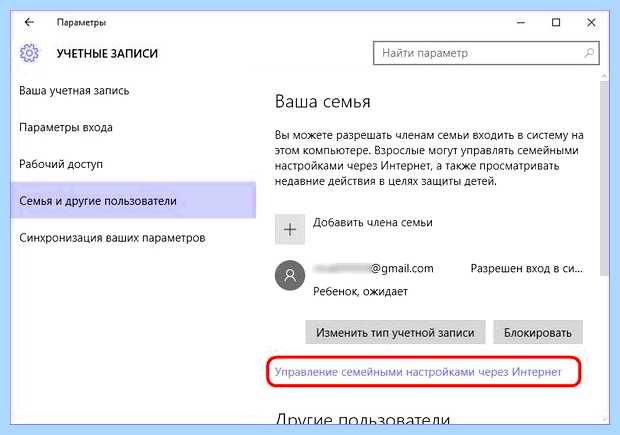Click the УЧЕТНЫЕ ЗАПИСИ header title
The width and height of the screenshot is (620, 435).
coord(107,53)
